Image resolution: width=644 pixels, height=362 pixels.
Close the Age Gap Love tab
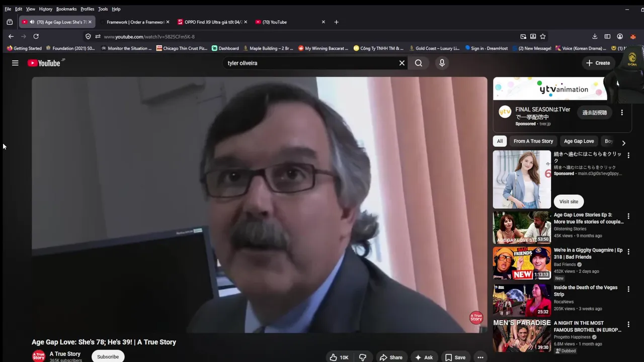pos(90,22)
